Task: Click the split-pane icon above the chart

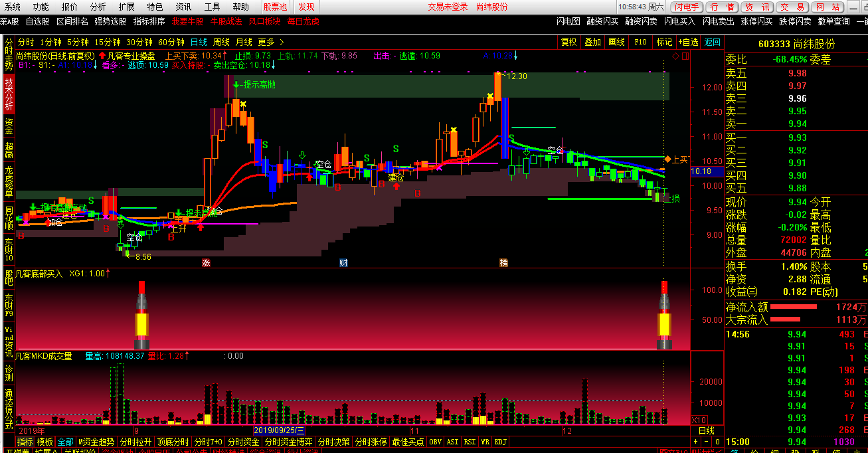Action: (x=685, y=56)
